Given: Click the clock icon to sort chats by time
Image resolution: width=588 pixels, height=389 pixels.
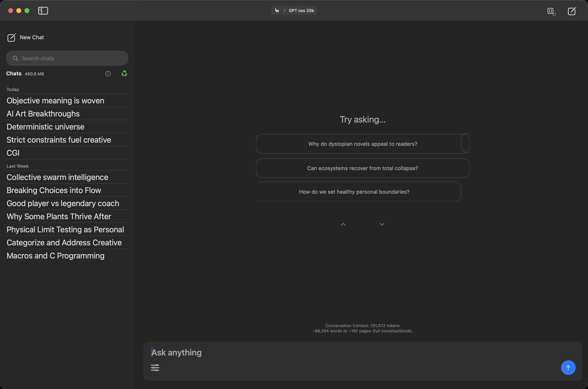Looking at the screenshot, I should (108, 73).
